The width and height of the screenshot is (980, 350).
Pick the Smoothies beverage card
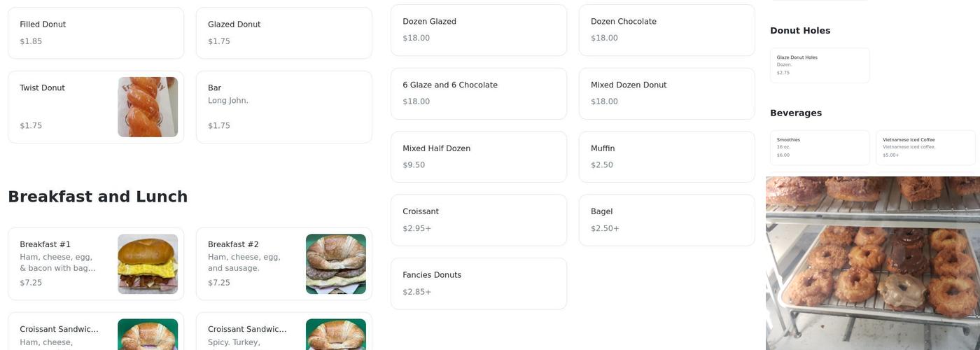pos(820,148)
